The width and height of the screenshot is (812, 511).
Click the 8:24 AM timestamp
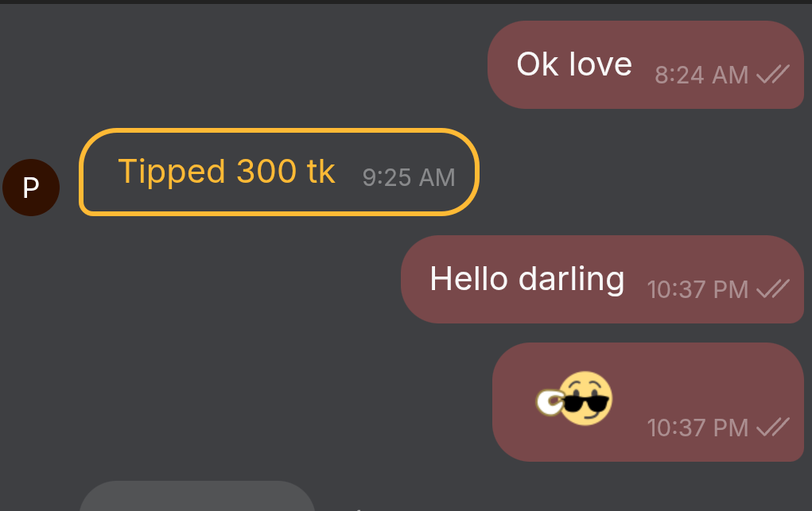[701, 75]
